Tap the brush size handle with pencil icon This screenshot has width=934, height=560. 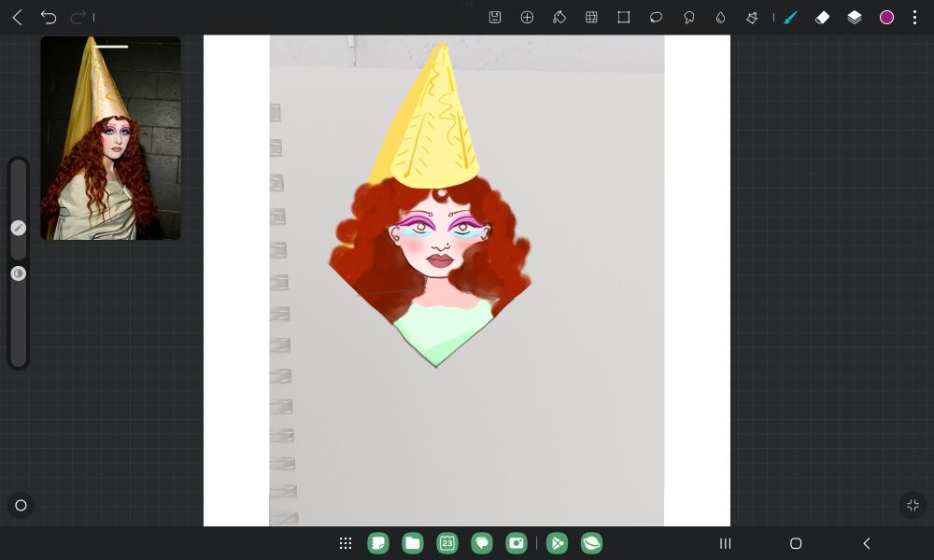pyautogui.click(x=19, y=228)
